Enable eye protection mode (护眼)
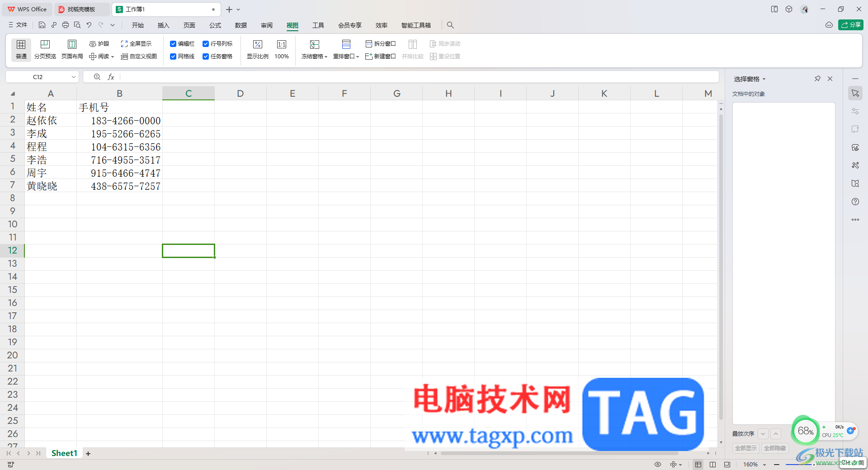 (99, 44)
